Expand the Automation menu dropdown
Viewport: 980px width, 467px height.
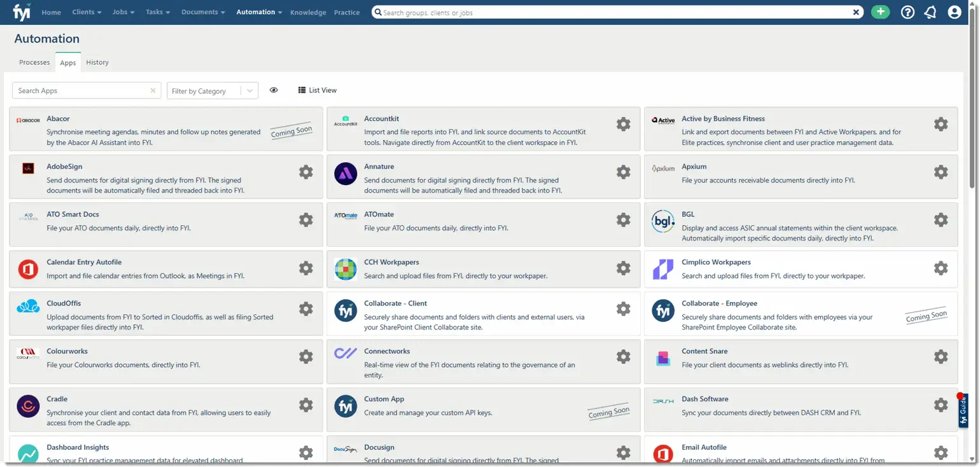259,12
